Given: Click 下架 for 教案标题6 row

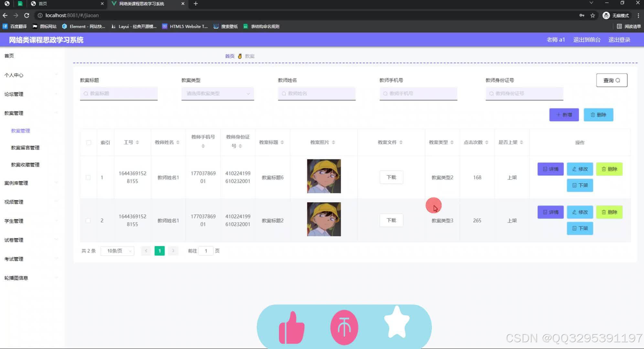Looking at the screenshot, I should point(580,185).
